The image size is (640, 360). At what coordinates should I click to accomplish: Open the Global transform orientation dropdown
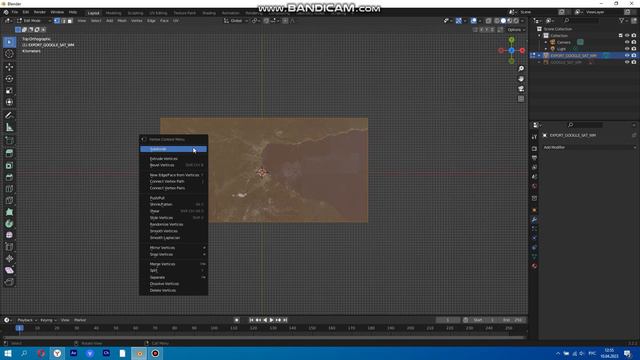point(236,20)
